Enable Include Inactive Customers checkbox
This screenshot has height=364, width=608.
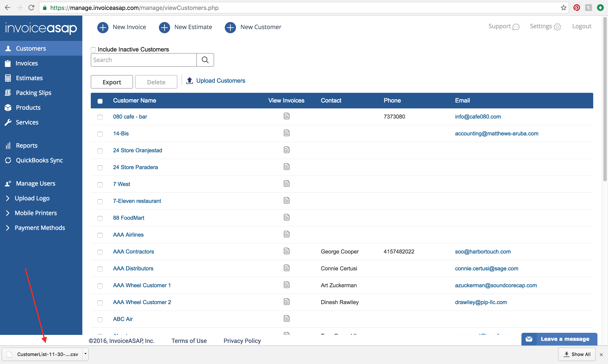(x=93, y=50)
